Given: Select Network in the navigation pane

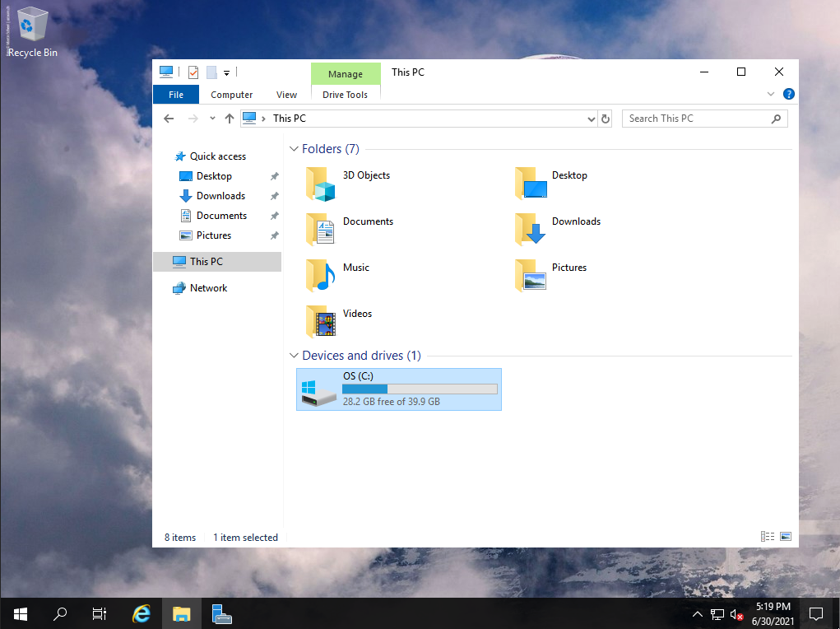Looking at the screenshot, I should 208,288.
